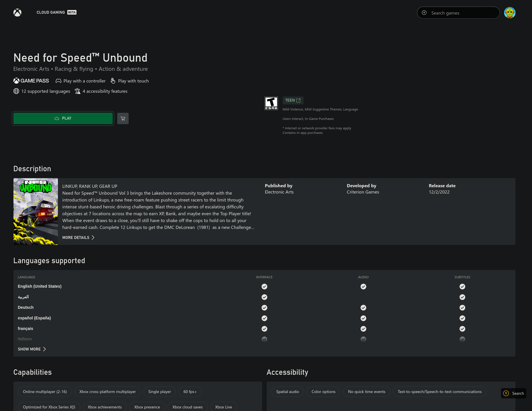Click the English interface checkmark
Viewport: 532px width, 411px height.
[264, 287]
